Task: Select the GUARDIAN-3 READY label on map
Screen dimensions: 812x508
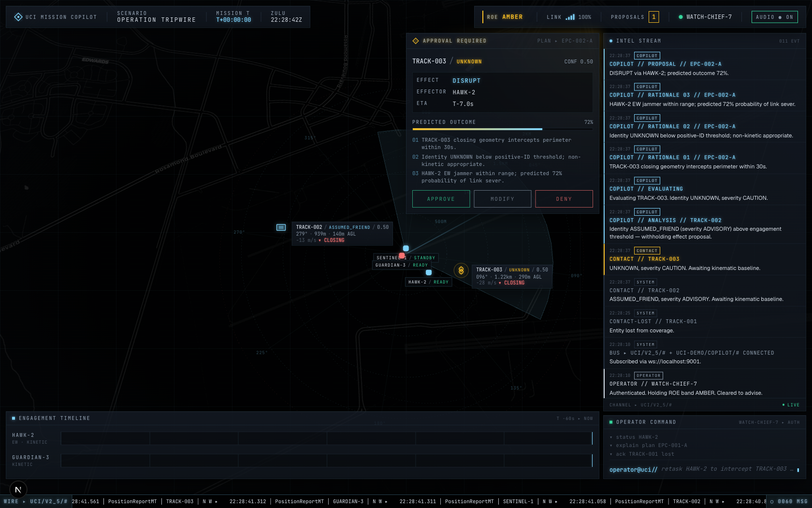Action: (x=402, y=265)
